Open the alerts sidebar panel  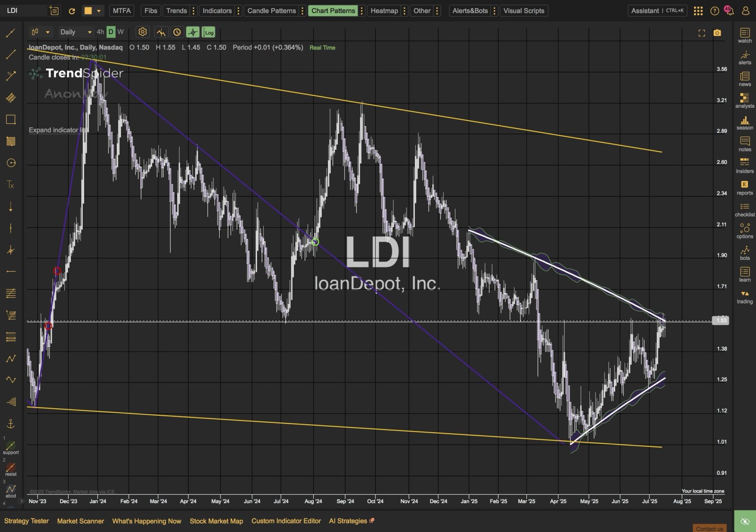point(745,58)
